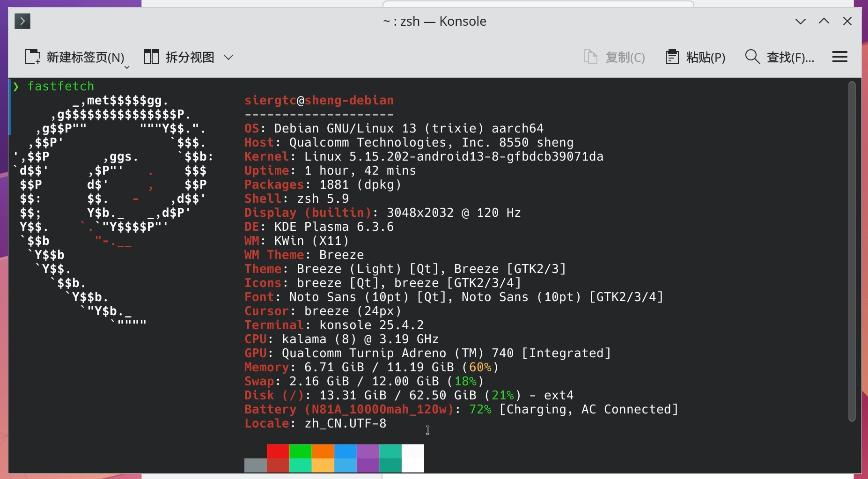This screenshot has height=479, width=868.
Task: Click 'Qualcomm Turnip Adreno (TM) 740' GPU text
Action: [x=398, y=353]
